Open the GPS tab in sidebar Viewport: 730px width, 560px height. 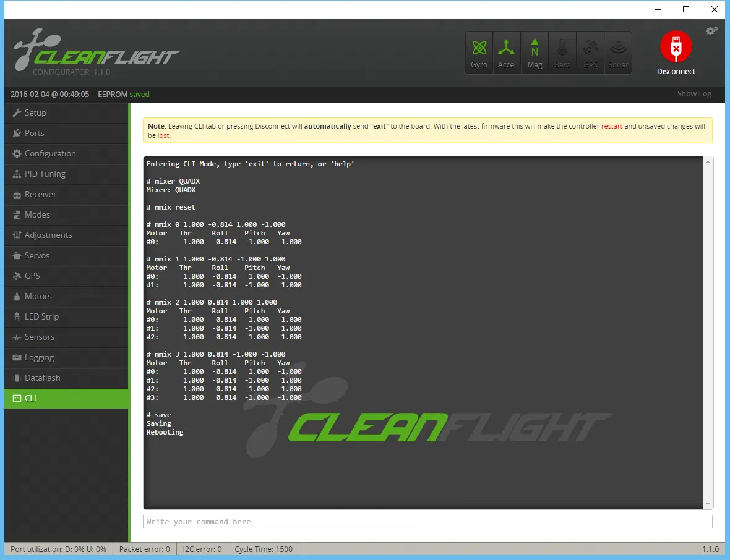click(66, 276)
